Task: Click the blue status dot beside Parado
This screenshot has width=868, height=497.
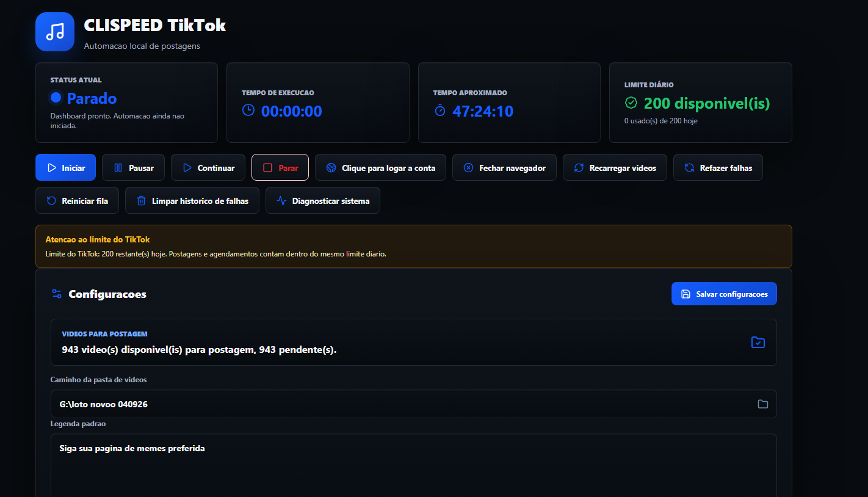Action: [56, 98]
